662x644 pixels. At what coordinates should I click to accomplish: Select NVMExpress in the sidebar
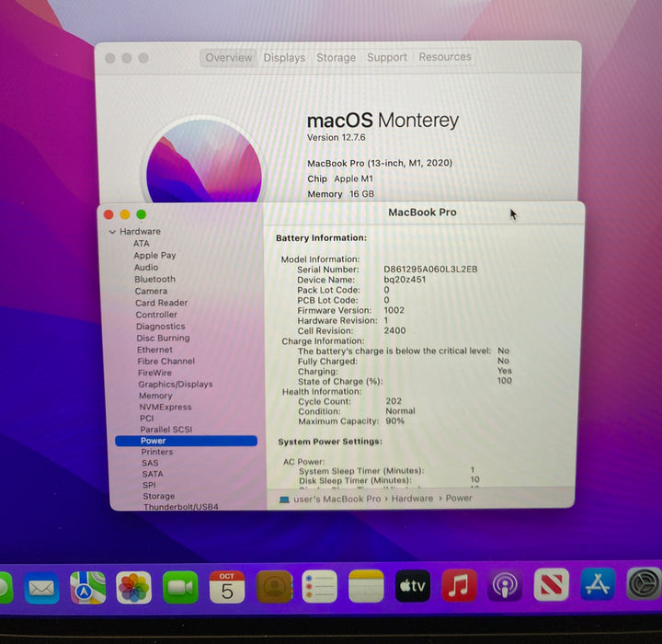click(165, 407)
